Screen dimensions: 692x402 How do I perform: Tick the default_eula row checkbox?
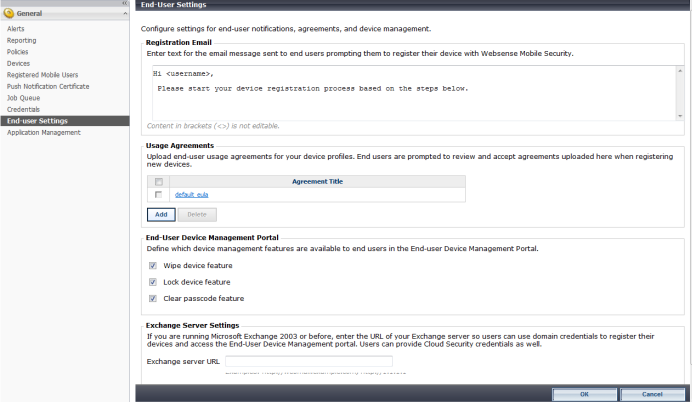click(158, 195)
